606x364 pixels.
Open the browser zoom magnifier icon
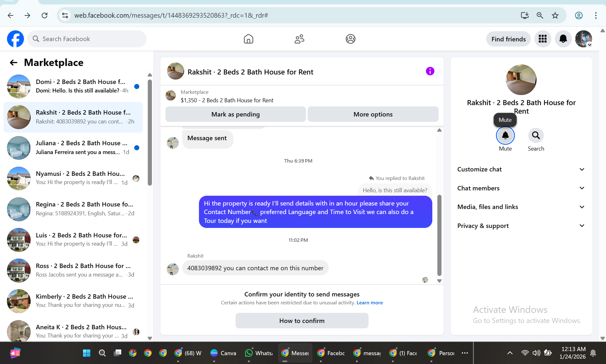tap(540, 15)
